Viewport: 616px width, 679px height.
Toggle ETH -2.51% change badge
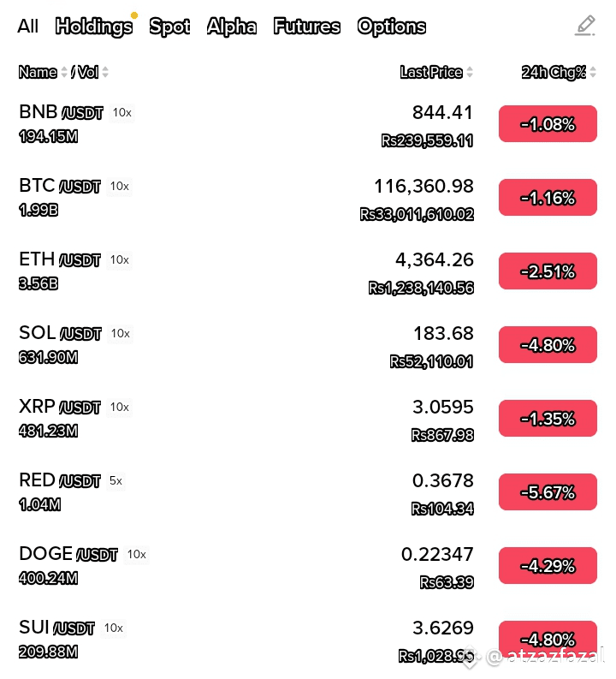pyautogui.click(x=548, y=271)
